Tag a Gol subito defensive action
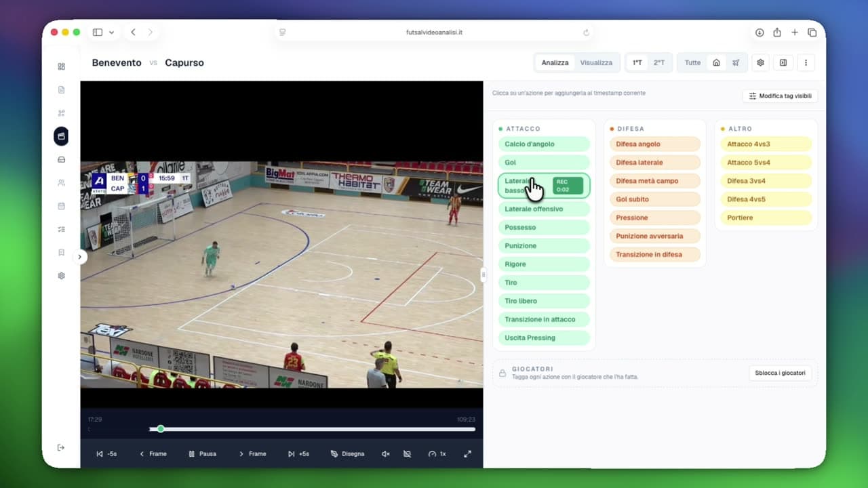 click(x=655, y=199)
